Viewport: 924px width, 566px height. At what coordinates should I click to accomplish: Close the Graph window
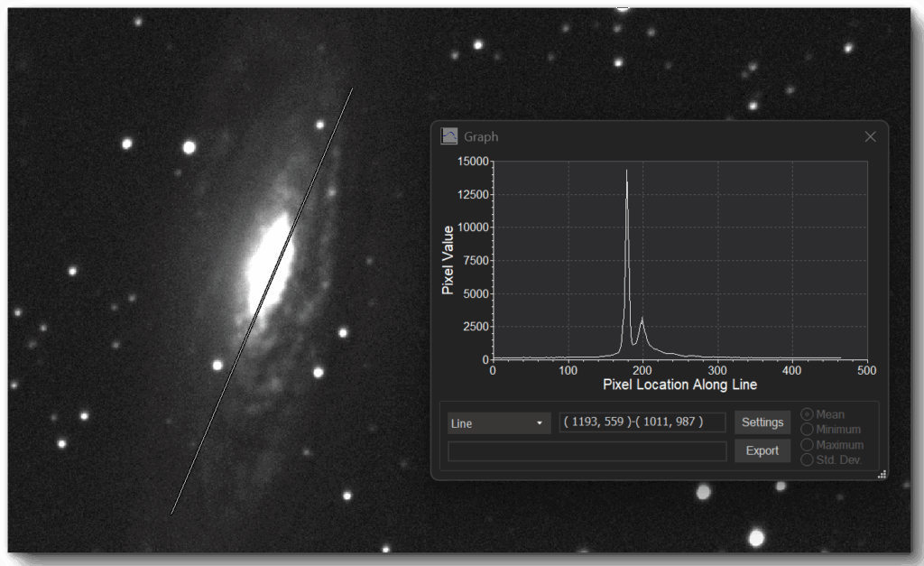[870, 136]
